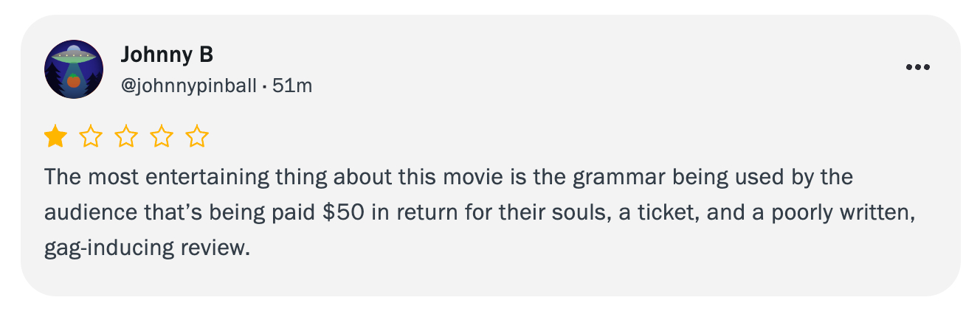Click Johnny B's UFO profile avatar

tap(74, 69)
